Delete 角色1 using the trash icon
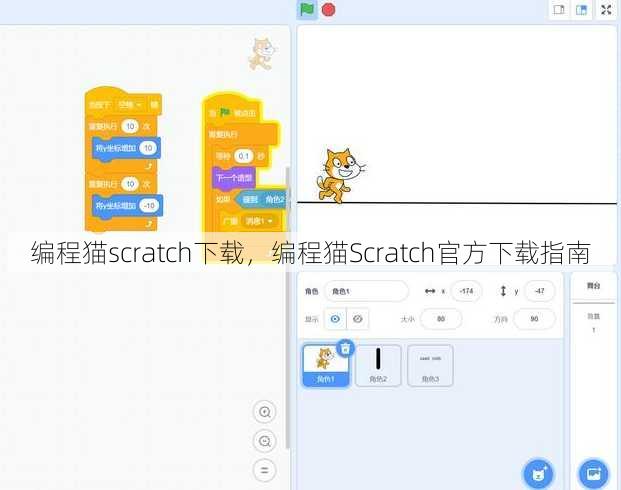 pos(345,348)
